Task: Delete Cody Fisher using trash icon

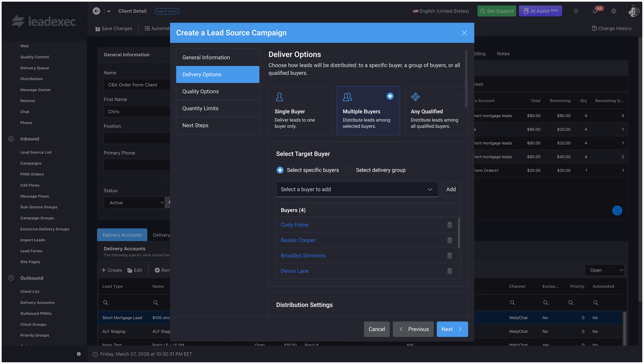Action: pyautogui.click(x=449, y=225)
